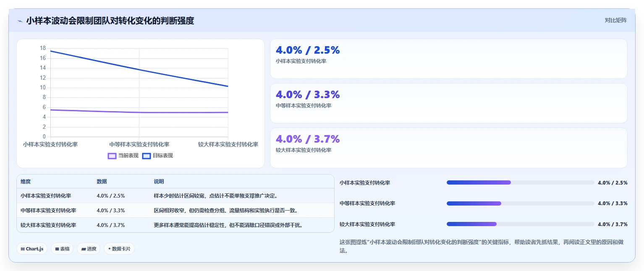Viewport: 644px width, 271px height.
Task: Click the icon inside the 进度 chip
Action: coord(84,249)
